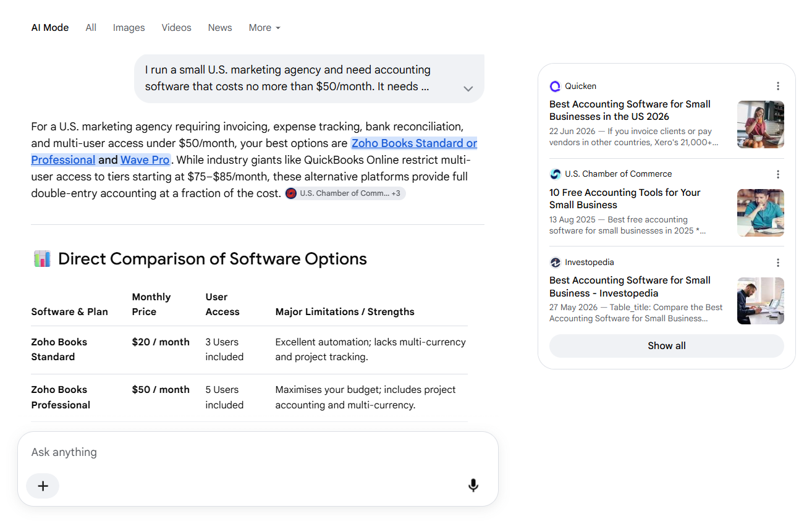Expand the collapsed user query

(x=468, y=88)
